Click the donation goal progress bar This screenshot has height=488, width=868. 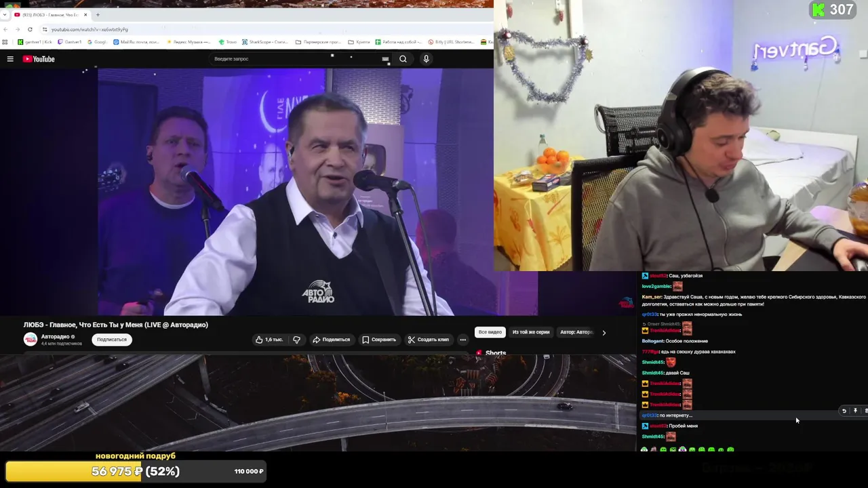coord(136,471)
